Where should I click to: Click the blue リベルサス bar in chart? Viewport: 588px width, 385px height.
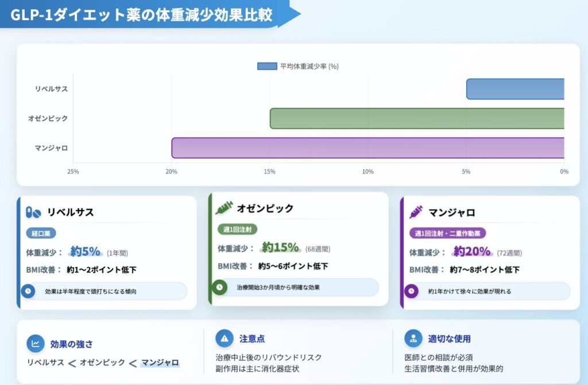pyautogui.click(x=515, y=89)
